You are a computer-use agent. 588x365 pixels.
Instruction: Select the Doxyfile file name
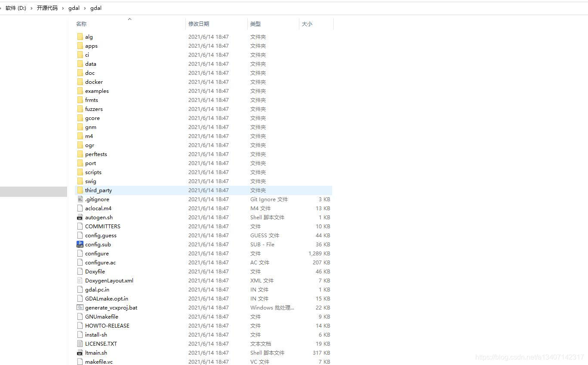coord(95,272)
